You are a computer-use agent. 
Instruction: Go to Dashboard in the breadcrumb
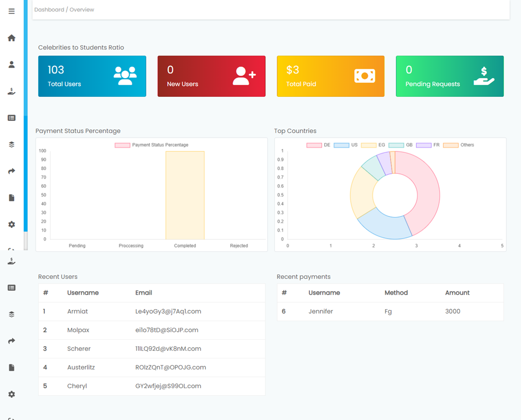[x=49, y=10]
